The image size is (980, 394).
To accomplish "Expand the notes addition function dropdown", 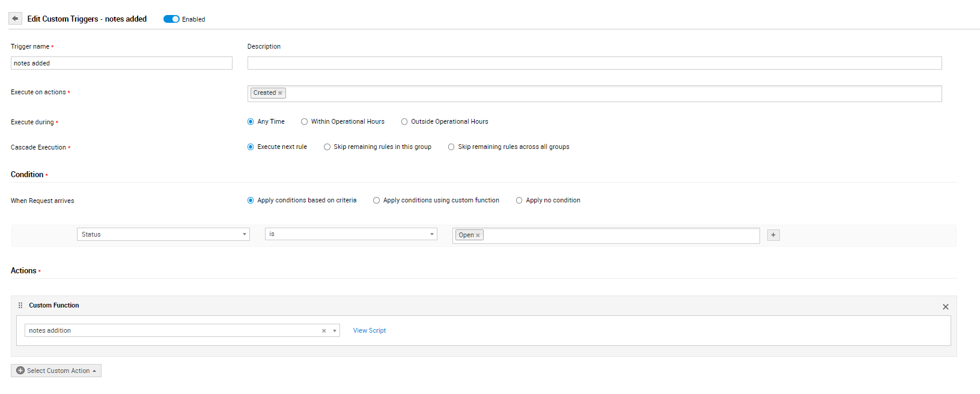I will (335, 331).
